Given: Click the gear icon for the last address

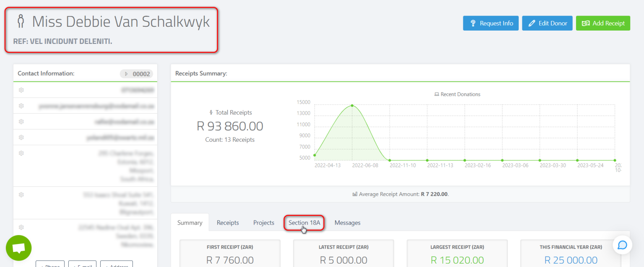Looking at the screenshot, I should (21, 227).
